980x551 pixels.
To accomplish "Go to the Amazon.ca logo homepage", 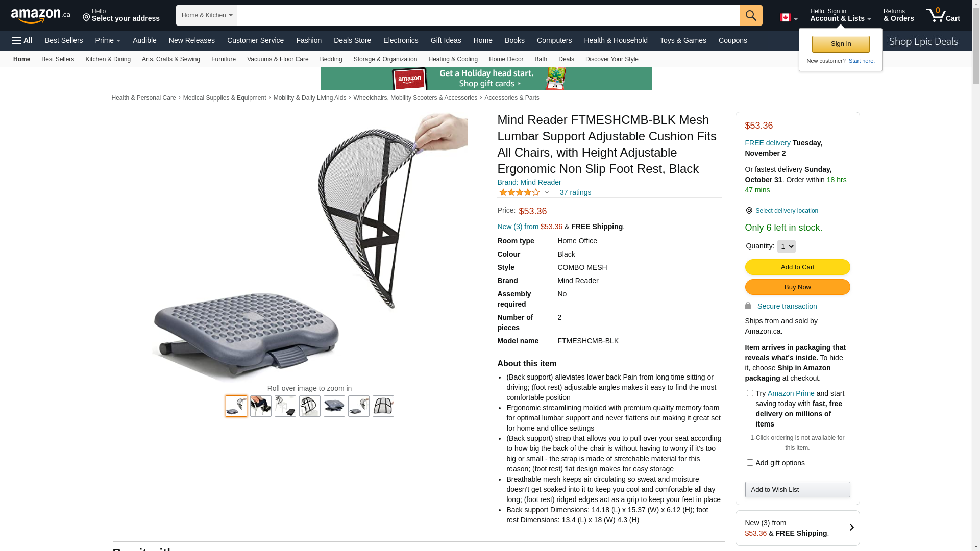I will point(41,16).
